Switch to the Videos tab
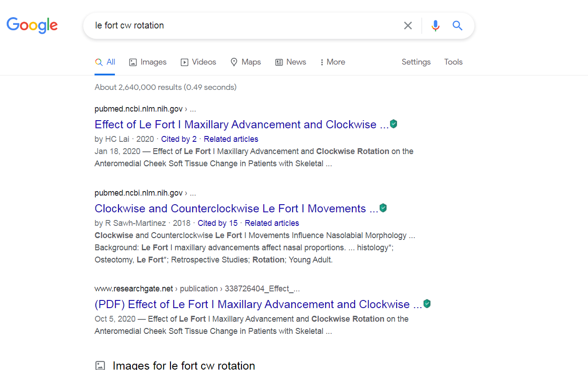The image size is (588, 370). pyautogui.click(x=198, y=62)
